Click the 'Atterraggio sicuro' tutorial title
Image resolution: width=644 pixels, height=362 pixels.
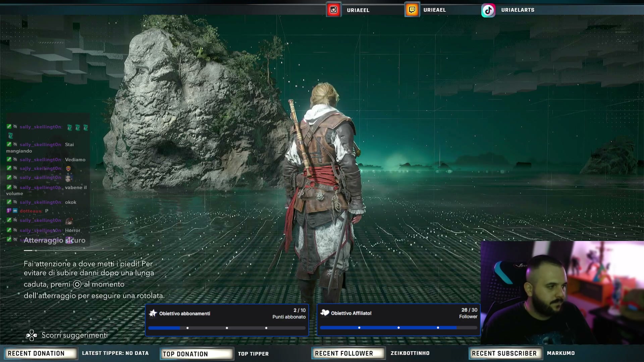(x=54, y=240)
